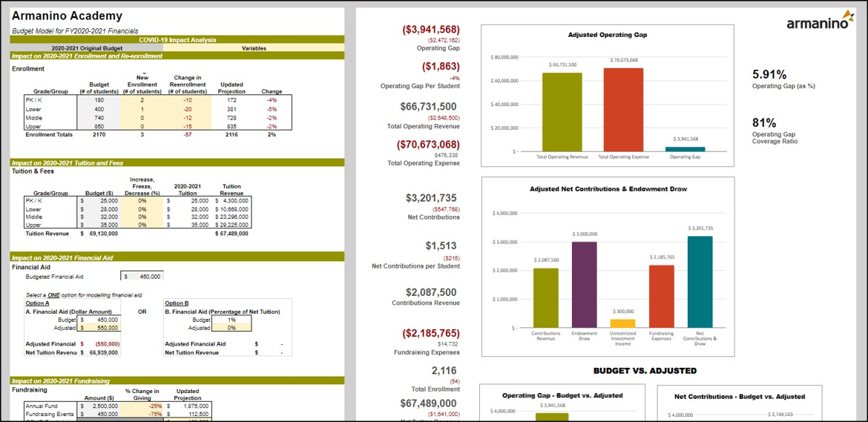The width and height of the screenshot is (868, 422).
Task: Edit Lower new enrollment cell
Action: click(x=142, y=109)
